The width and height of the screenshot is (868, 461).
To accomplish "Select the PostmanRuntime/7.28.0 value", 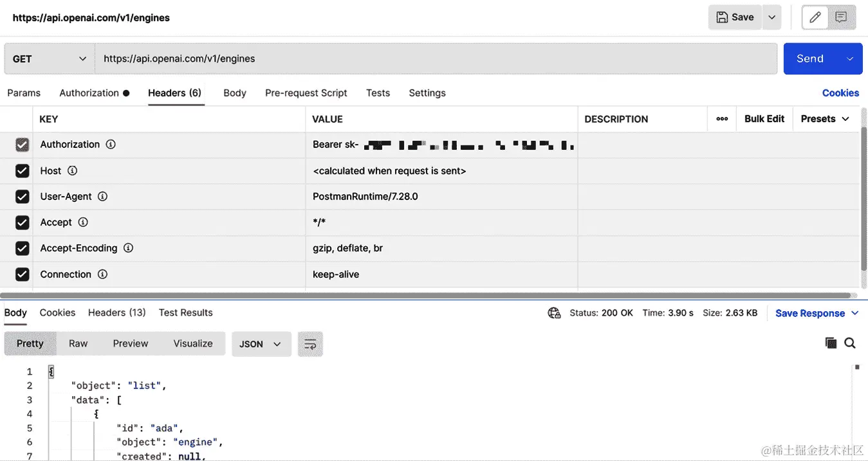I will coord(365,196).
